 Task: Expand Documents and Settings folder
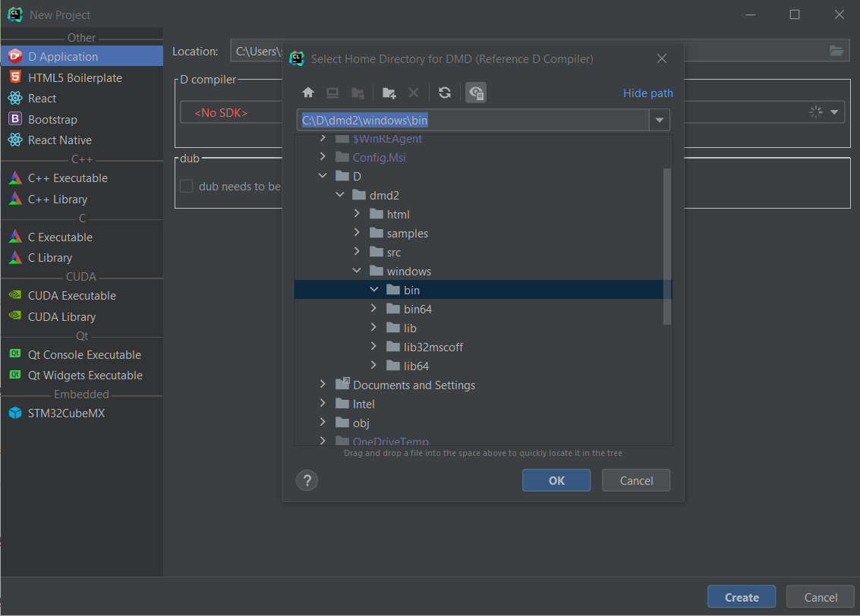coord(323,385)
